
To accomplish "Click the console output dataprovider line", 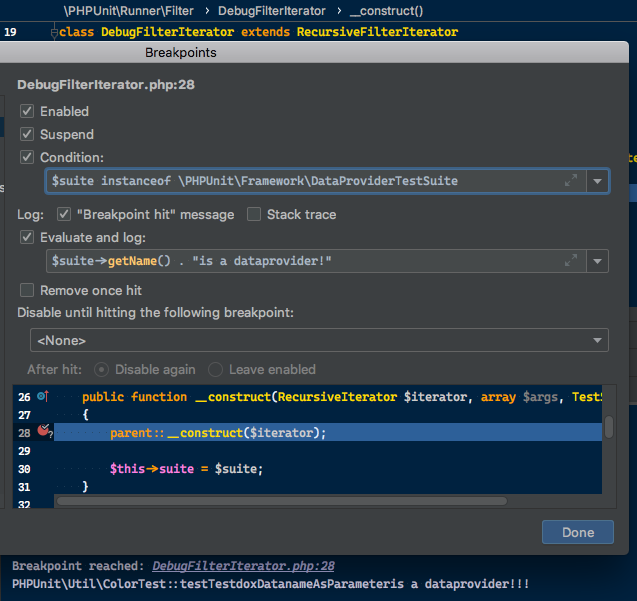I will (x=270, y=584).
